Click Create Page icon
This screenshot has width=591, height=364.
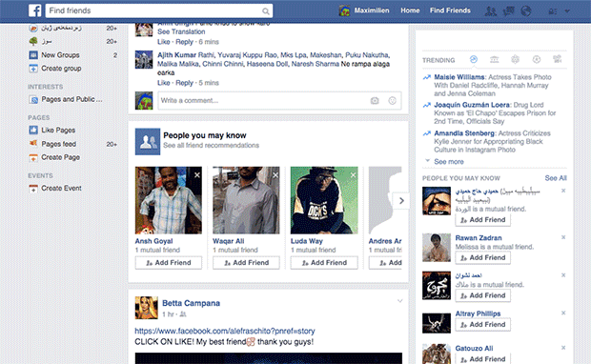point(33,157)
